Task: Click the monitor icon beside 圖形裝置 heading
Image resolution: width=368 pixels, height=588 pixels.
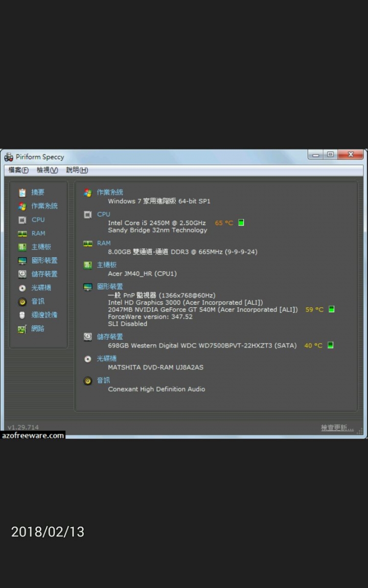Action: [88, 287]
